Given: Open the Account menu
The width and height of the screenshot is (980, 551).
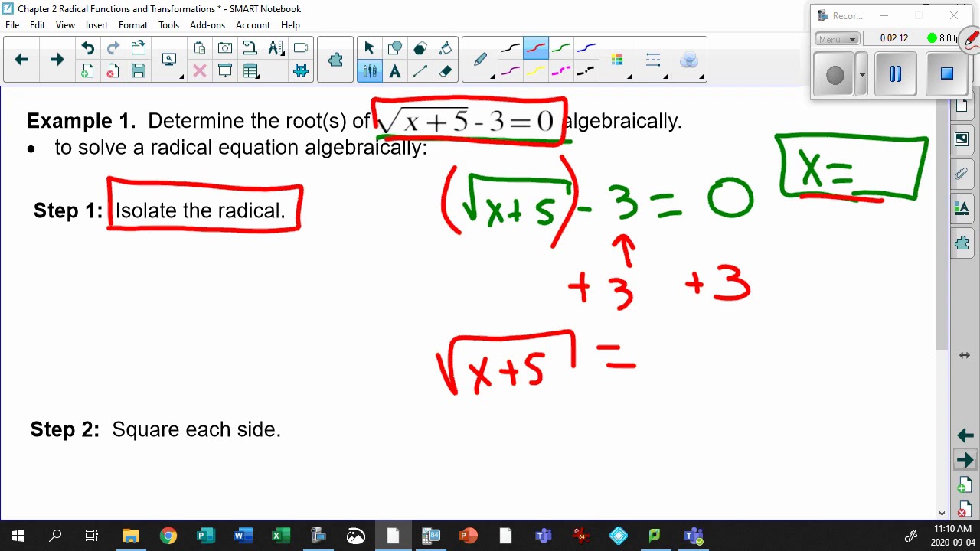Looking at the screenshot, I should 253,25.
